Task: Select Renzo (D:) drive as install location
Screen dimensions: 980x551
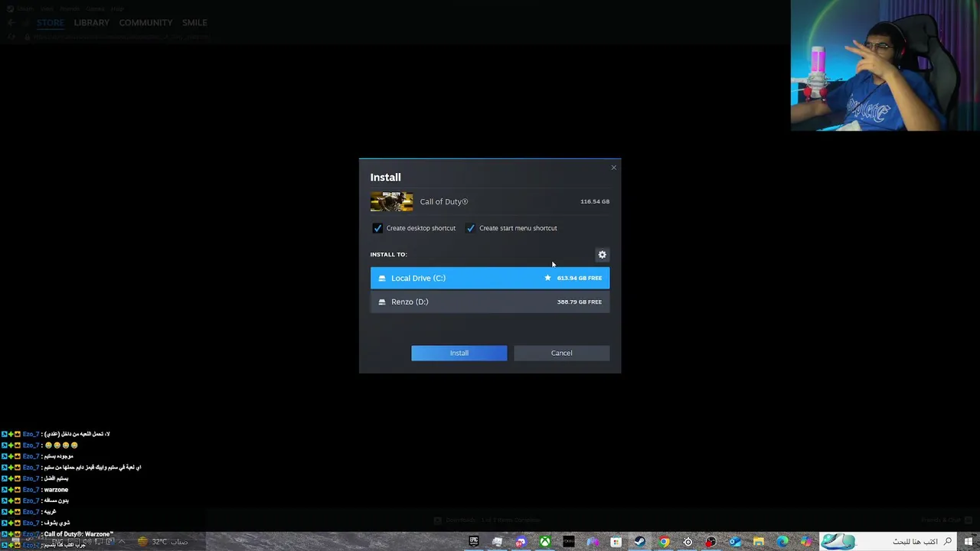Action: pyautogui.click(x=490, y=302)
